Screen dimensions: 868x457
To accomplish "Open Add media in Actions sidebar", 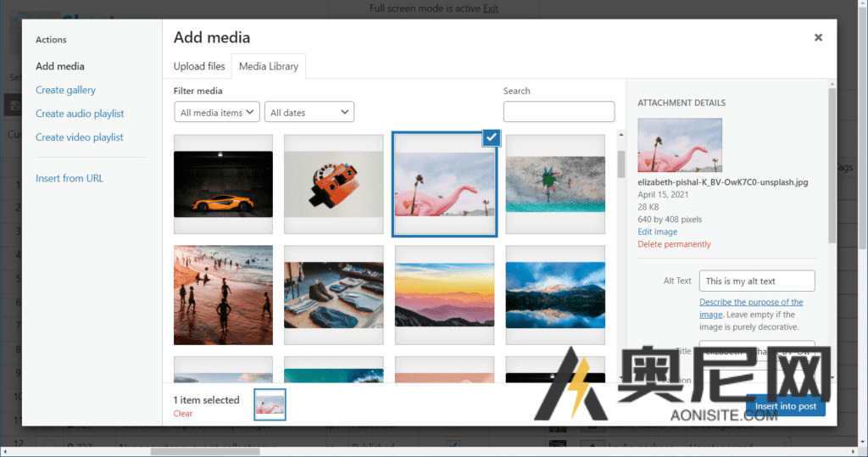I will pos(60,66).
